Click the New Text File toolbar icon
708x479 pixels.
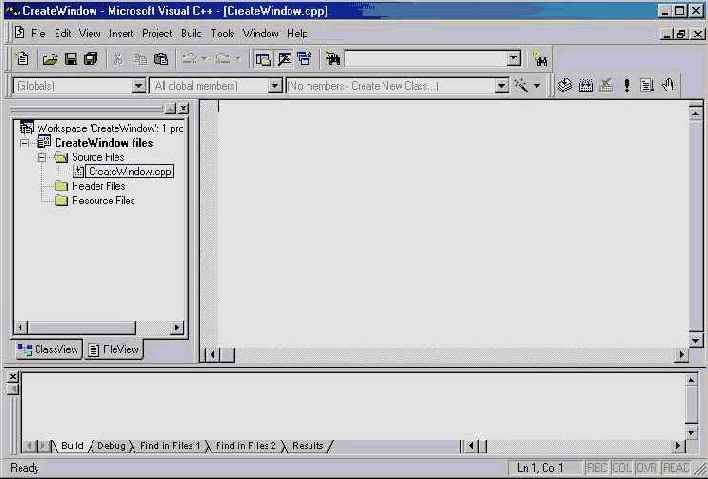(23, 60)
